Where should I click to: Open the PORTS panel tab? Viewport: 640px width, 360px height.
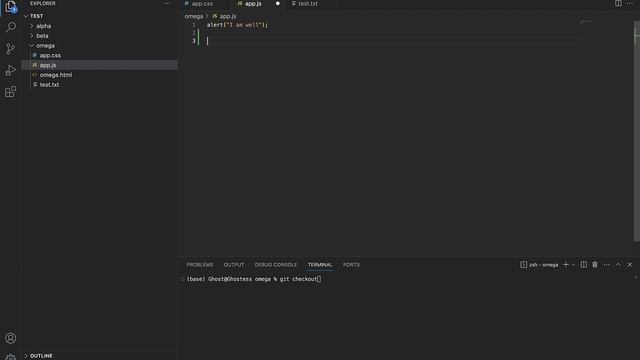(351, 265)
